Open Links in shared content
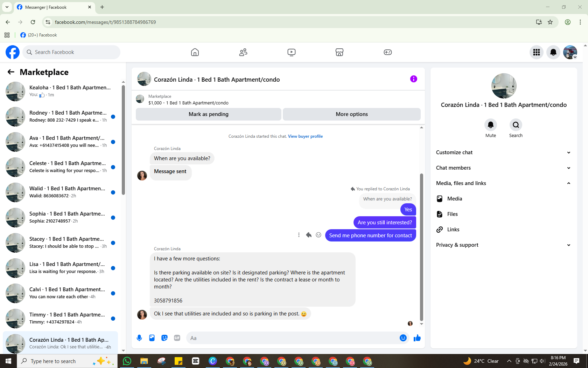The width and height of the screenshot is (588, 368). pos(504,230)
